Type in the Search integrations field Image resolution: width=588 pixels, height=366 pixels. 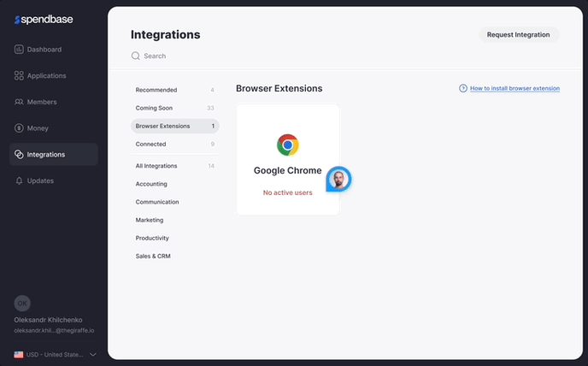pyautogui.click(x=256, y=56)
